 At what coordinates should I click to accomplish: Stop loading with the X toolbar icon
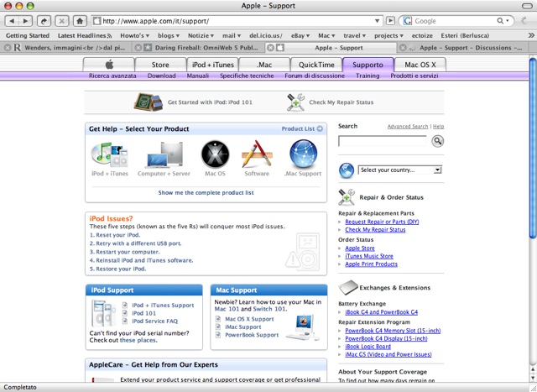coord(61,21)
